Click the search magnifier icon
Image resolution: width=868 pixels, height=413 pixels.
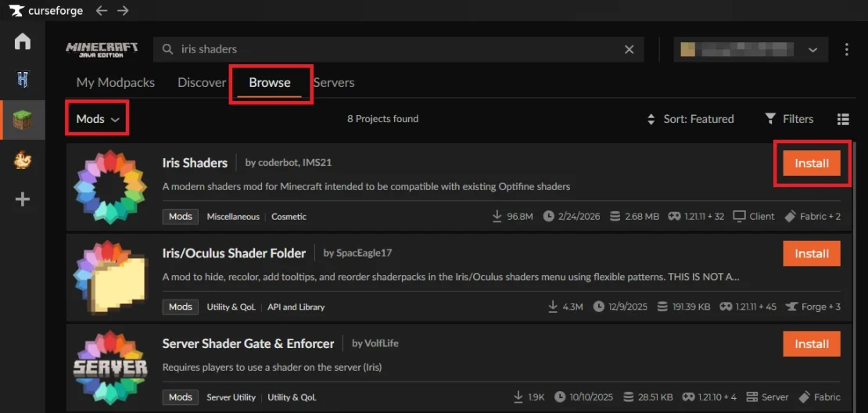(x=167, y=49)
